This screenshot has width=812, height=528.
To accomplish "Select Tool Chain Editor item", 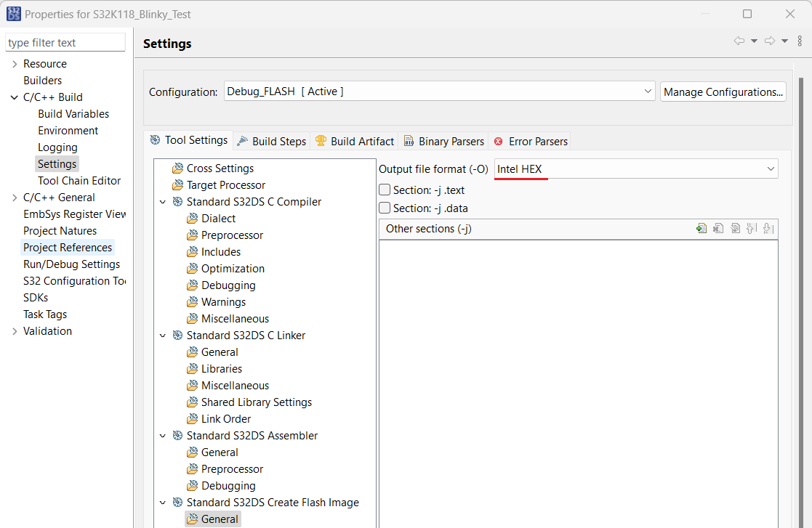I will pyautogui.click(x=79, y=181).
